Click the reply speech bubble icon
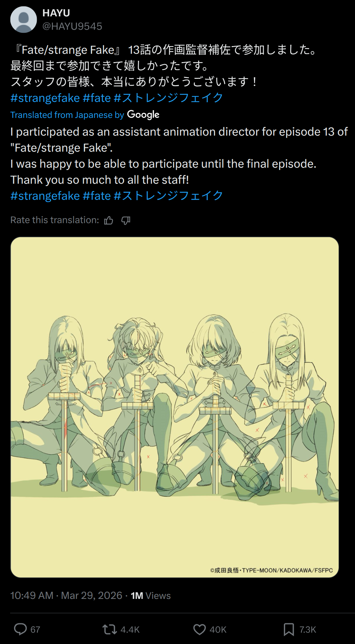 point(20,629)
